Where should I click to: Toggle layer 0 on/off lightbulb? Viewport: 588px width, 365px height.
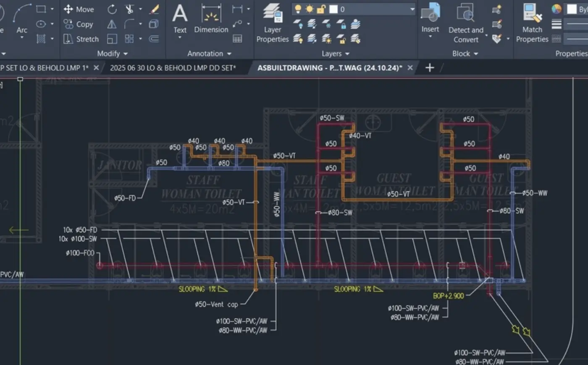[298, 9]
